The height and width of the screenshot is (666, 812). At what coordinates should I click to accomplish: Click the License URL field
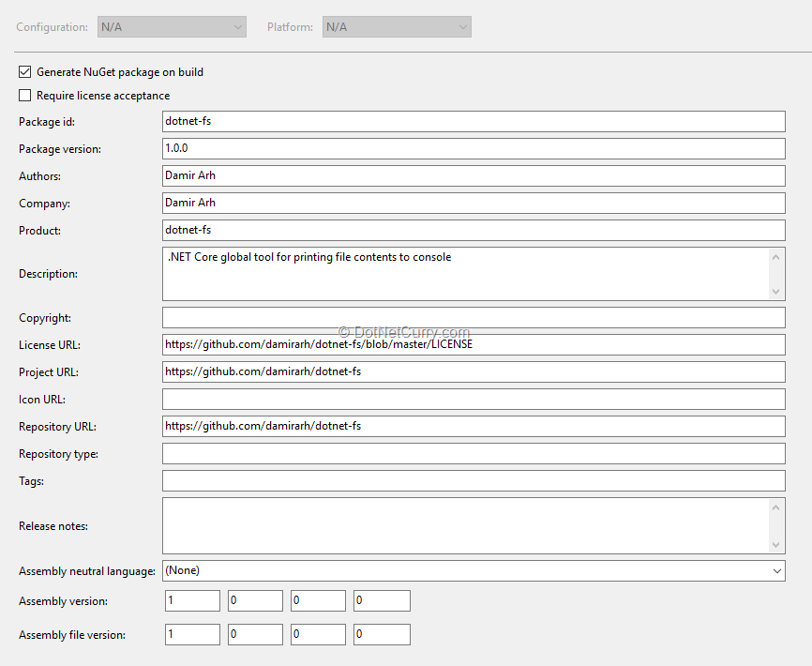(474, 344)
